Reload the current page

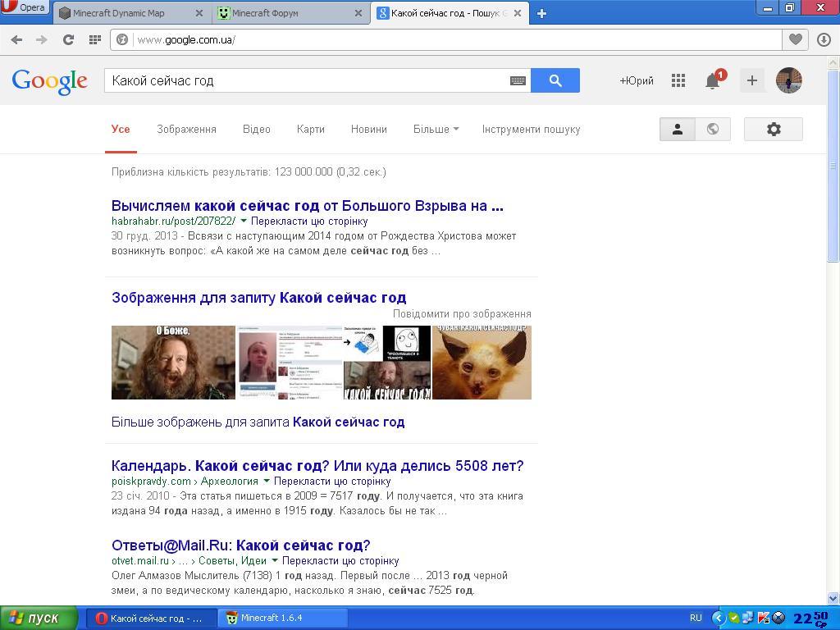pos(68,39)
